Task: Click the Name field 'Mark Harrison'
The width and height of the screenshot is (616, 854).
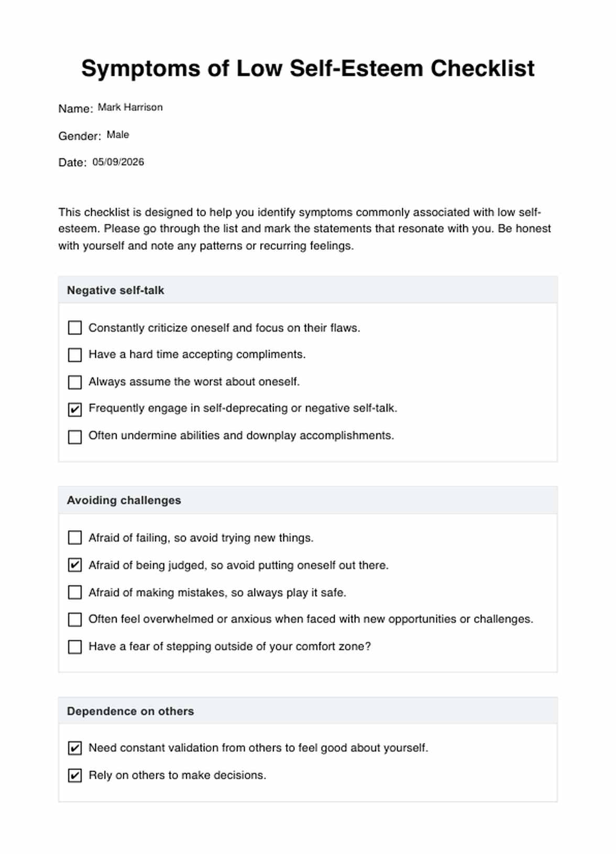Action: click(130, 107)
